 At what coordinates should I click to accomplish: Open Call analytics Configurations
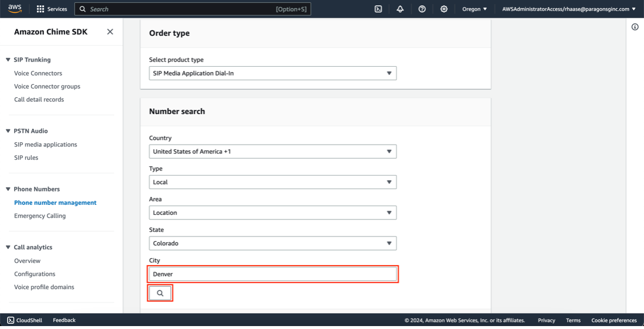click(35, 274)
